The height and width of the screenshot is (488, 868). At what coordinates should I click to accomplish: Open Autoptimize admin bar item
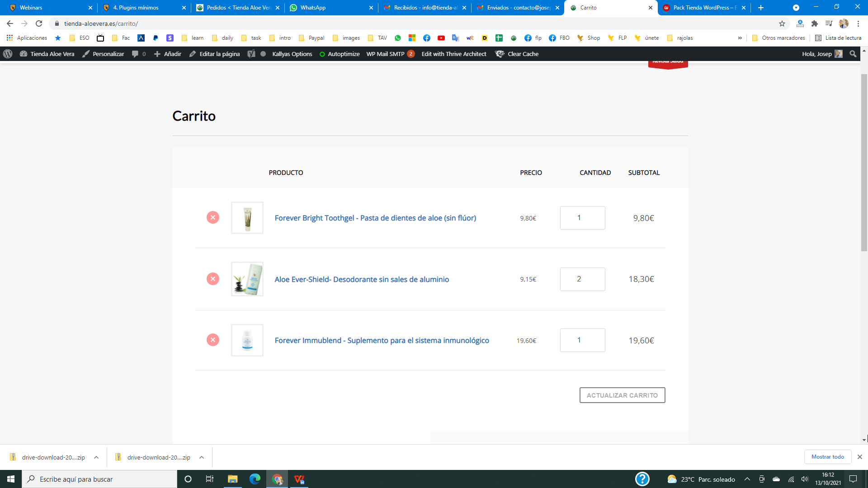click(340, 54)
